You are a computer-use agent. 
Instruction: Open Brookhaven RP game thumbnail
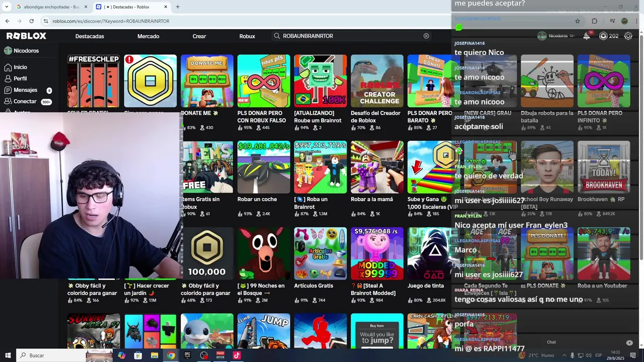click(604, 167)
